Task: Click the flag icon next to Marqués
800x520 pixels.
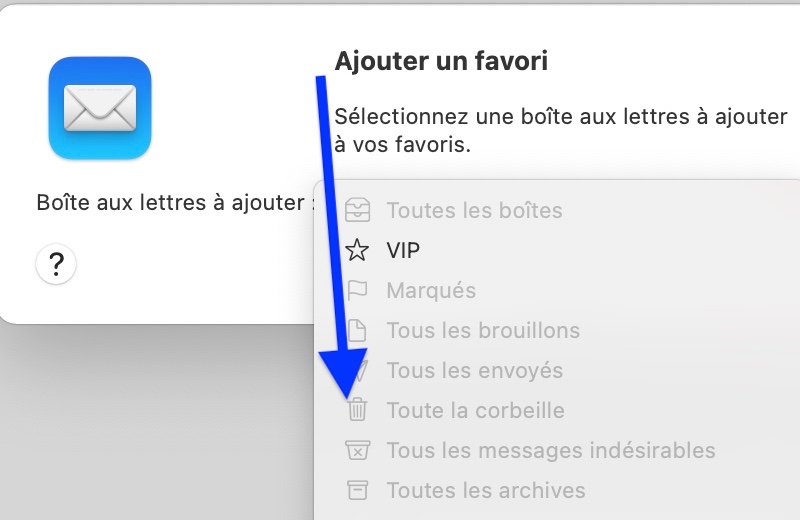Action: [x=357, y=291]
